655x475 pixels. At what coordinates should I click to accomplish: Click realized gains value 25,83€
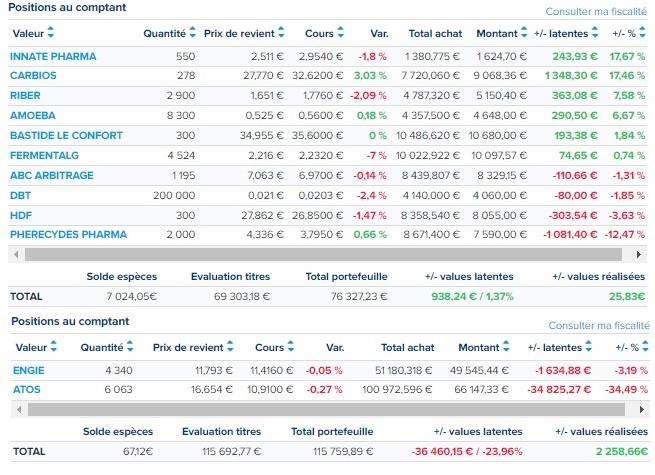(627, 297)
